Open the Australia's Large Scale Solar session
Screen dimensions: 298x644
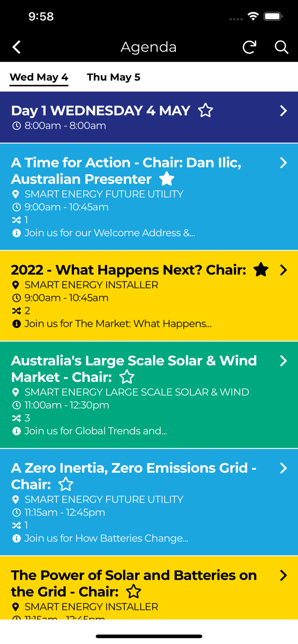[x=284, y=361]
